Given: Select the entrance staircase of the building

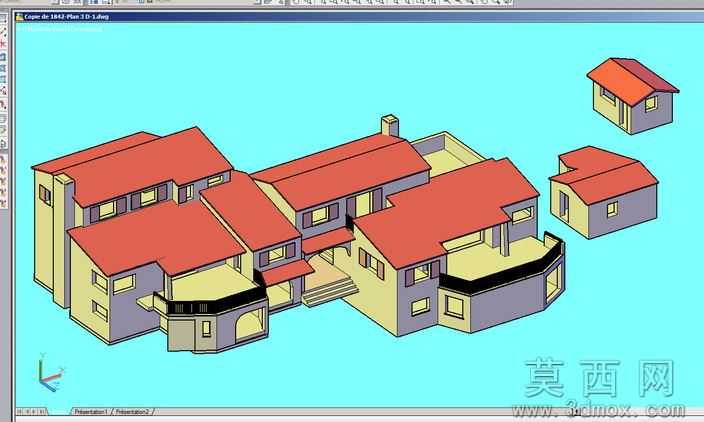Looking at the screenshot, I should coord(330,291).
